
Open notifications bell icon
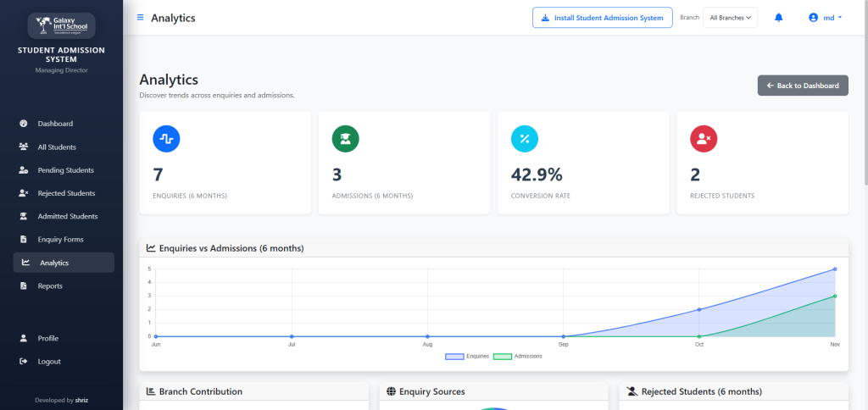[x=779, y=18]
